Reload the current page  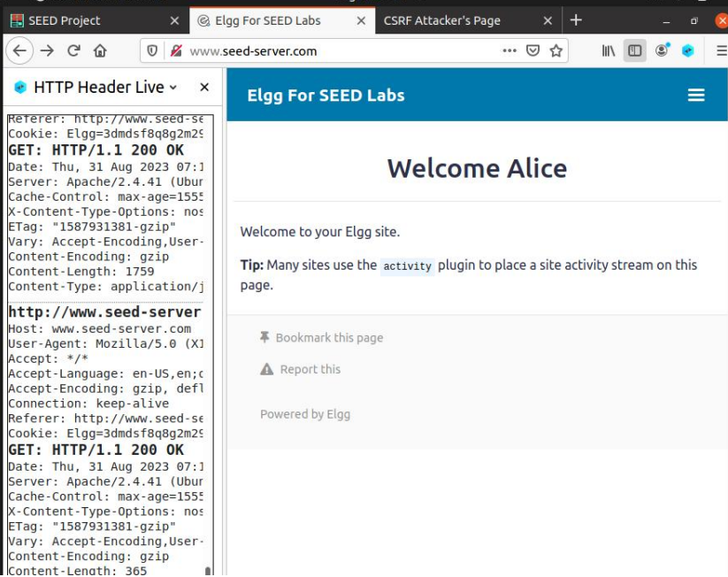pos(73,50)
